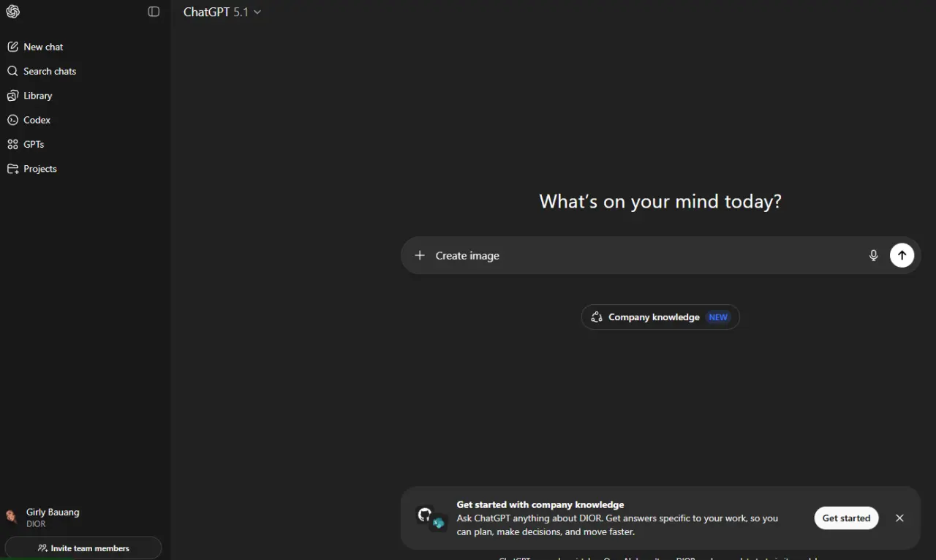The width and height of the screenshot is (936, 560).
Task: Click the Projects folder icon
Action: (12, 169)
